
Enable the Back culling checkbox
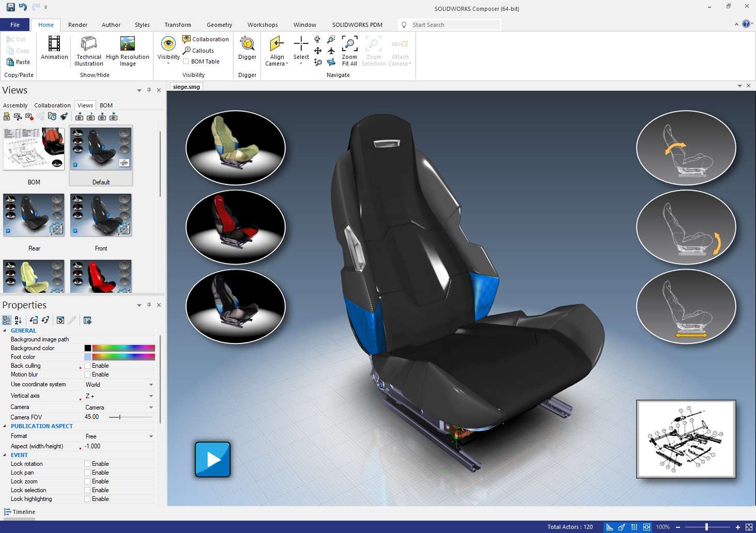coord(87,366)
